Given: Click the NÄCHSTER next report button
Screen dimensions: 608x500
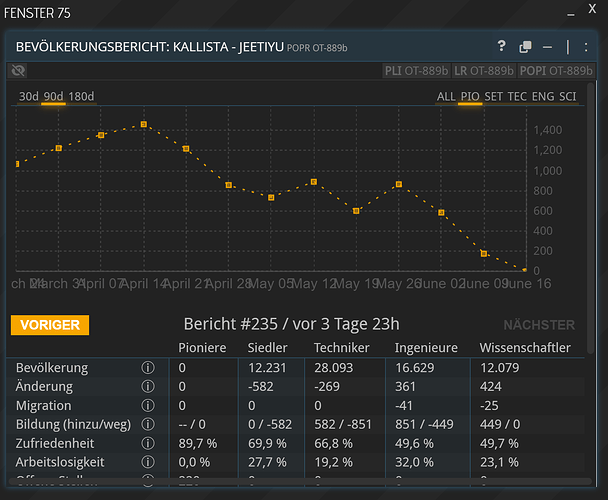Looking at the screenshot, I should click(x=539, y=325).
